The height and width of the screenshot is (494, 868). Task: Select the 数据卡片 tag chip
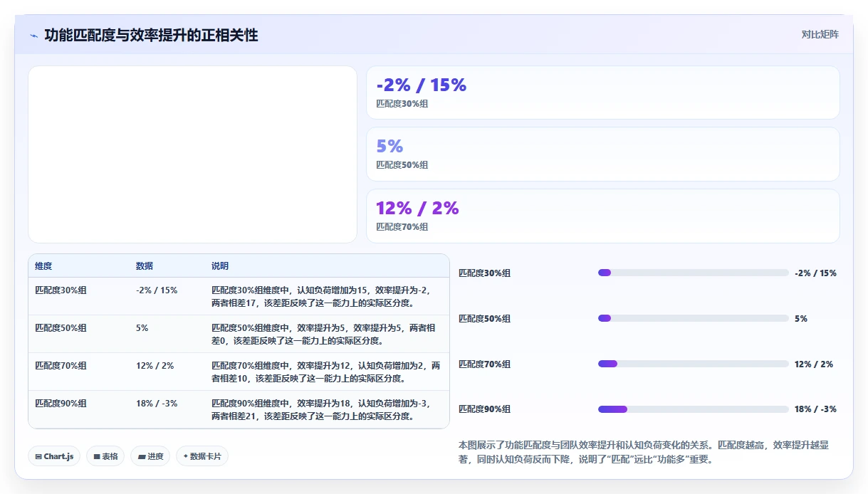click(x=202, y=456)
